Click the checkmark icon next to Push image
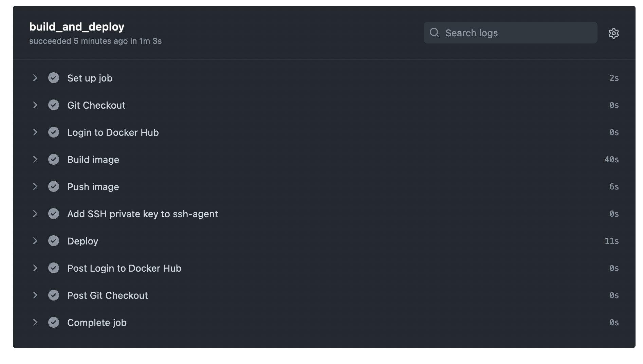This screenshot has width=643, height=364. pyautogui.click(x=54, y=186)
